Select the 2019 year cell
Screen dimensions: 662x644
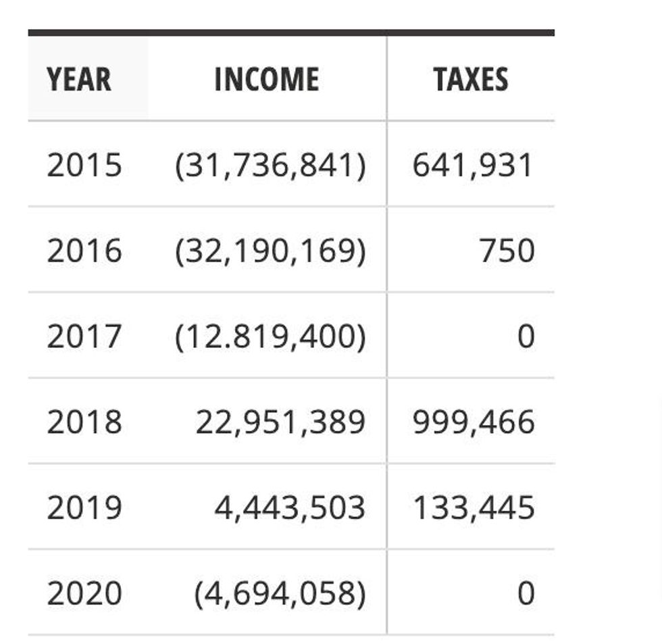click(84, 508)
